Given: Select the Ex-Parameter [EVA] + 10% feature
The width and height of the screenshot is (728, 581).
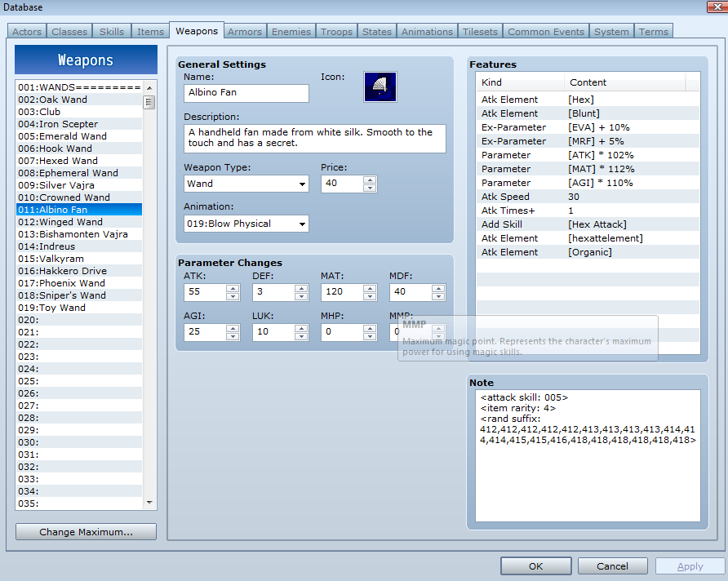Looking at the screenshot, I should (x=588, y=127).
